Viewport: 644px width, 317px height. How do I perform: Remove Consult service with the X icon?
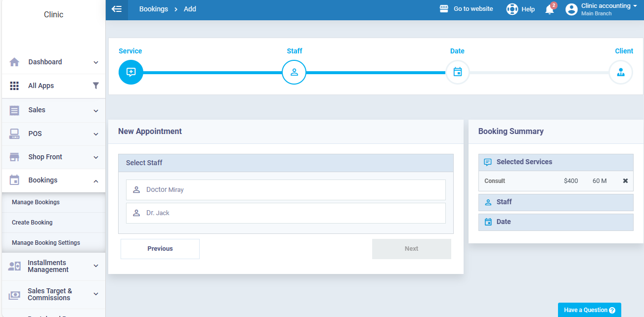coord(625,181)
